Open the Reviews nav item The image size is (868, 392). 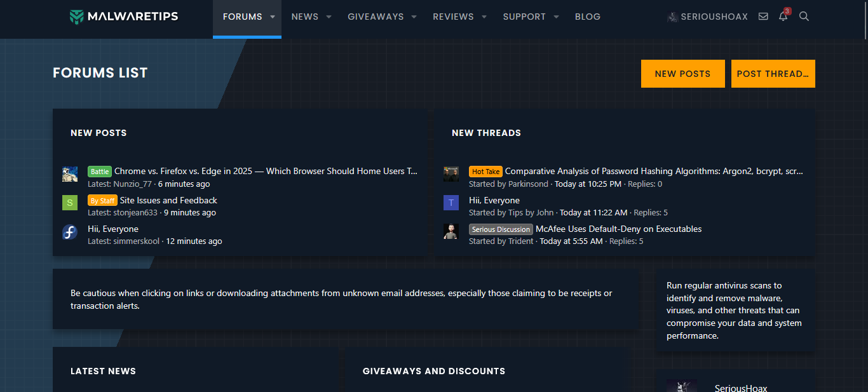tap(453, 17)
